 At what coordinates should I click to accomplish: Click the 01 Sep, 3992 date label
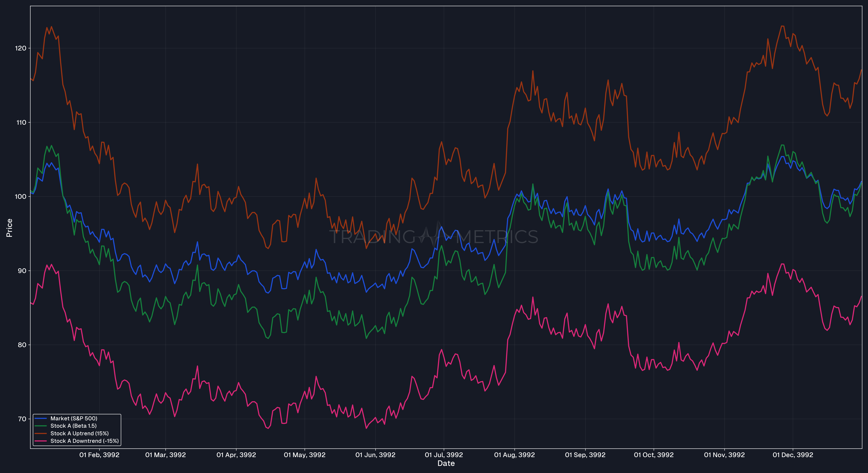tap(585, 455)
